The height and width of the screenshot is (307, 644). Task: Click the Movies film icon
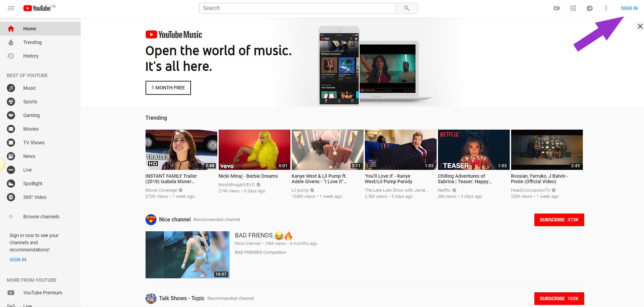click(11, 129)
